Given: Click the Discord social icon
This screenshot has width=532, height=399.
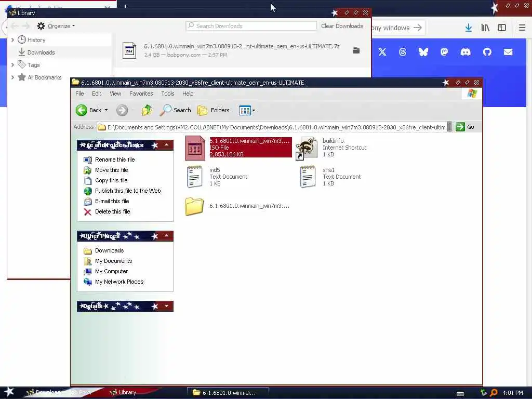Looking at the screenshot, I should [x=465, y=52].
